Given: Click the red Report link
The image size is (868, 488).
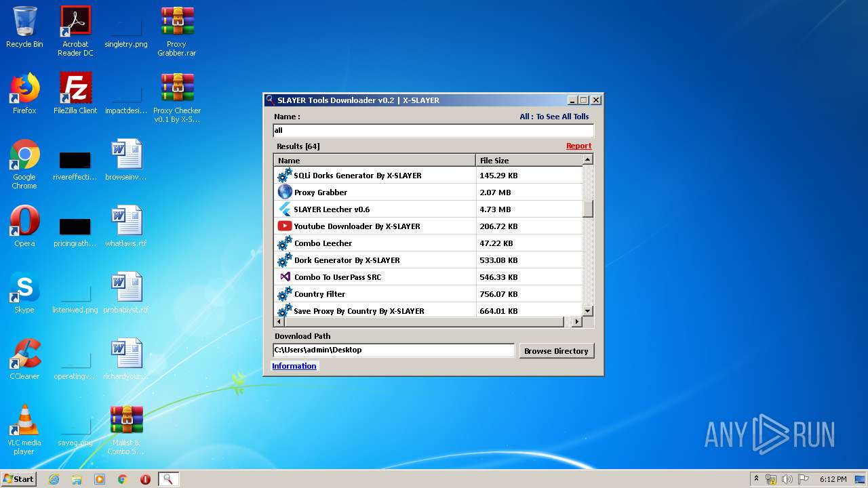Looking at the screenshot, I should 578,146.
